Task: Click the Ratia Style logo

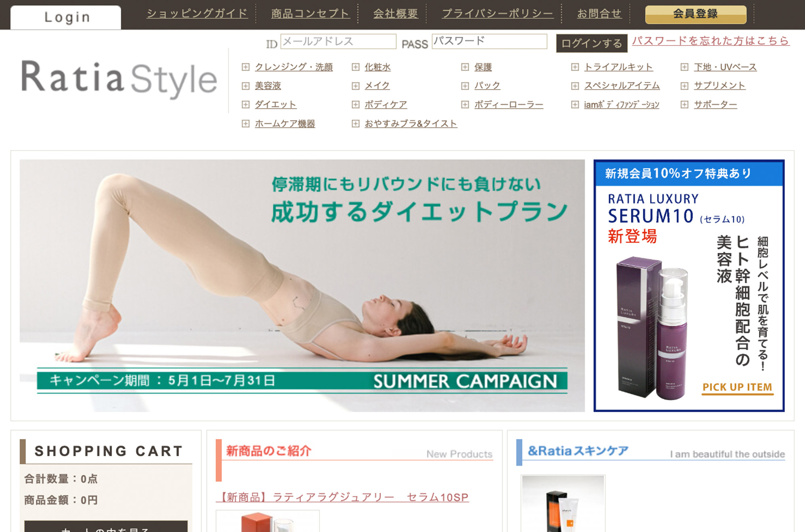Action: pyautogui.click(x=119, y=79)
